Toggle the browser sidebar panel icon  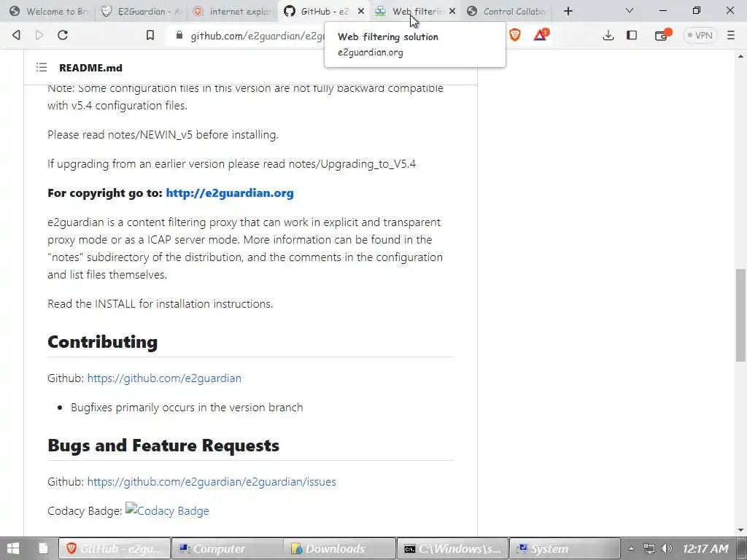632,35
